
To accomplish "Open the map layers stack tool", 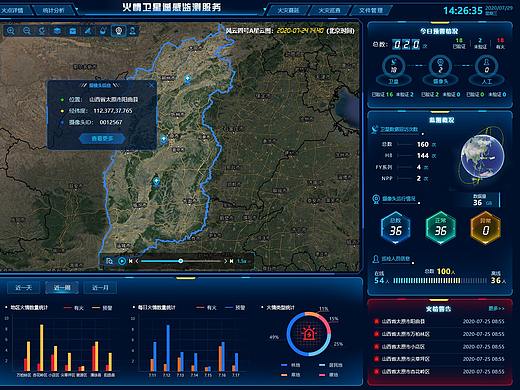I will click(57, 31).
